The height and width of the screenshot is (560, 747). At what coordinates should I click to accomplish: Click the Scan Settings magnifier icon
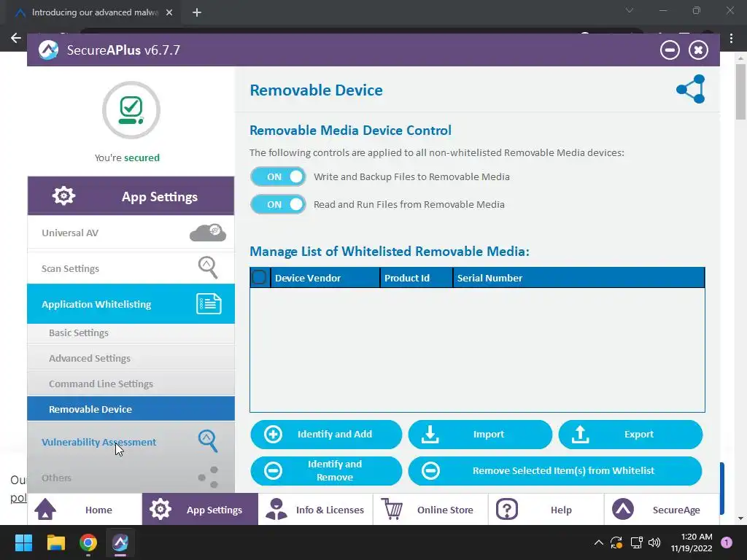click(x=208, y=268)
